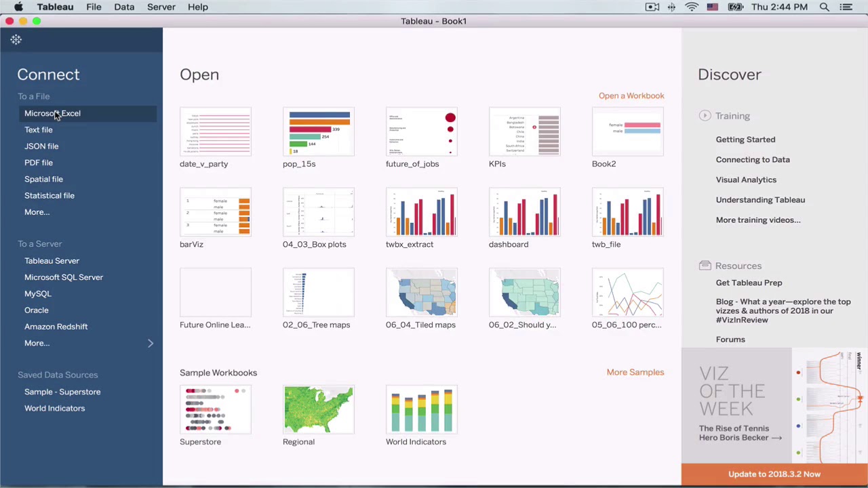Connect to a Text file
The width and height of the screenshot is (868, 488).
[38, 129]
